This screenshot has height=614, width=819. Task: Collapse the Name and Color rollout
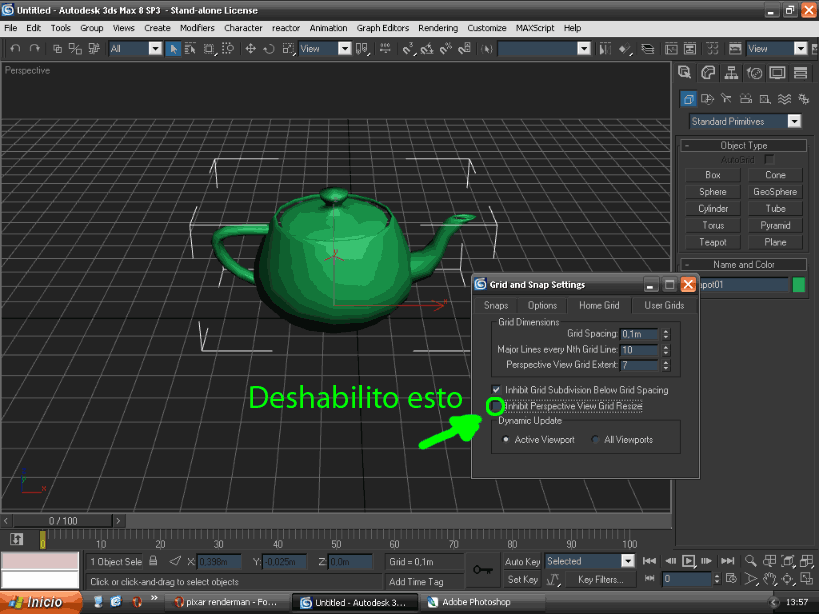743,265
